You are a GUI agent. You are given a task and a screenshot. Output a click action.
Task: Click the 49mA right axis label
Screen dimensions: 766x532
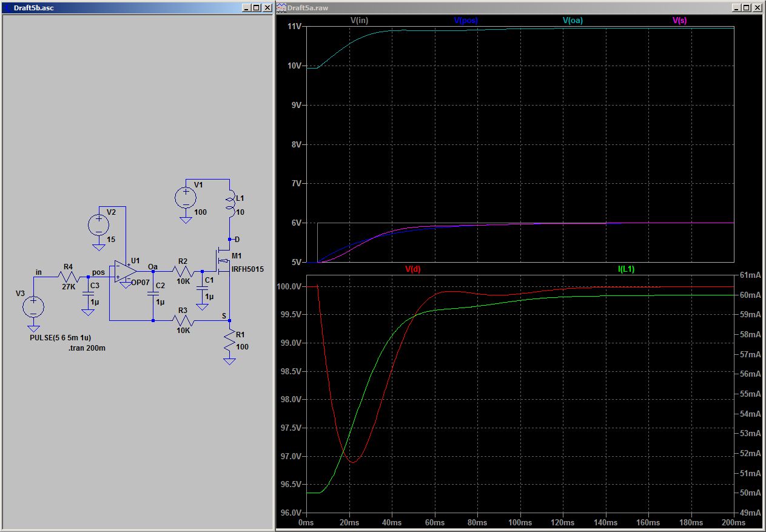point(750,513)
